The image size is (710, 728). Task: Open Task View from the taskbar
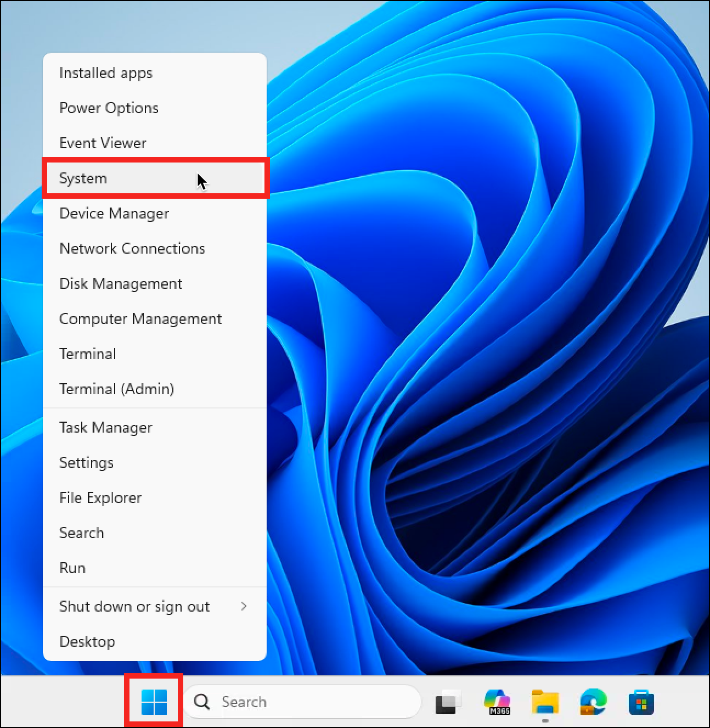(x=447, y=702)
